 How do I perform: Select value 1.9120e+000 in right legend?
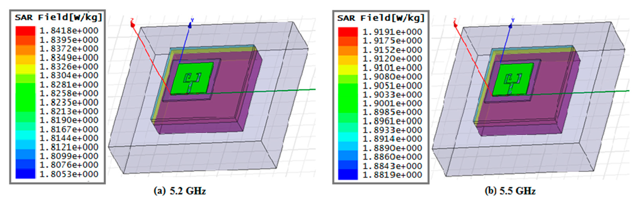point(392,59)
